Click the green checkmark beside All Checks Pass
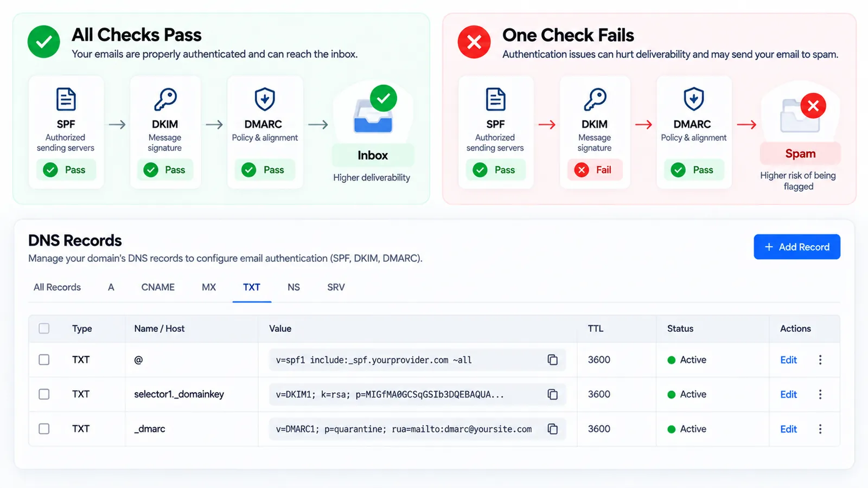 (44, 42)
